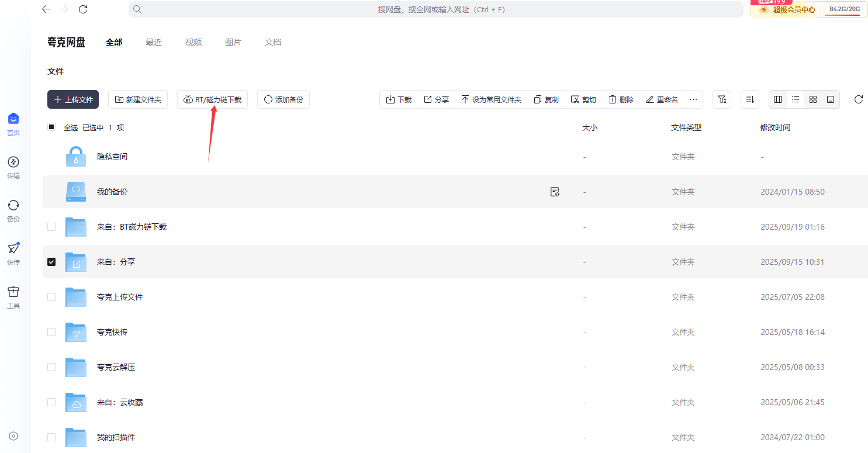Focus the search box at the top

tap(435, 9)
